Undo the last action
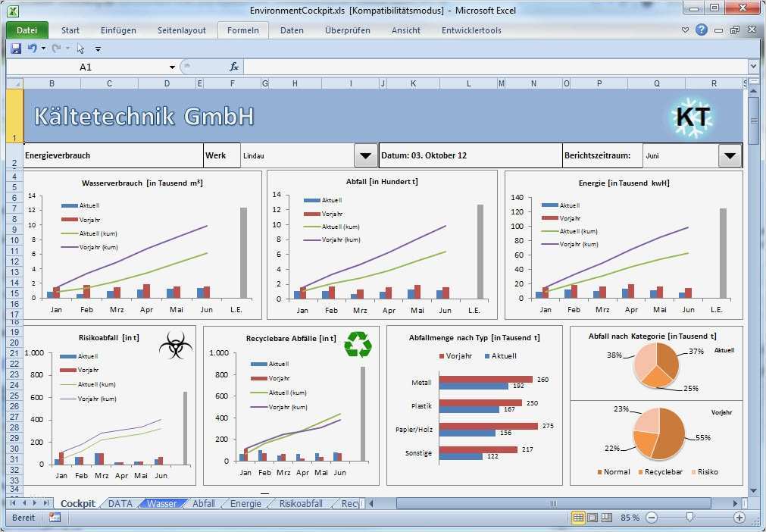This screenshot has width=766, height=532. 33,49
